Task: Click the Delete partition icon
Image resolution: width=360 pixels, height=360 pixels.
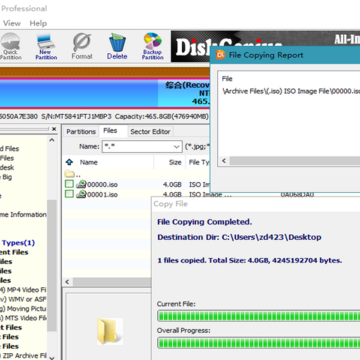Action: pos(117,46)
